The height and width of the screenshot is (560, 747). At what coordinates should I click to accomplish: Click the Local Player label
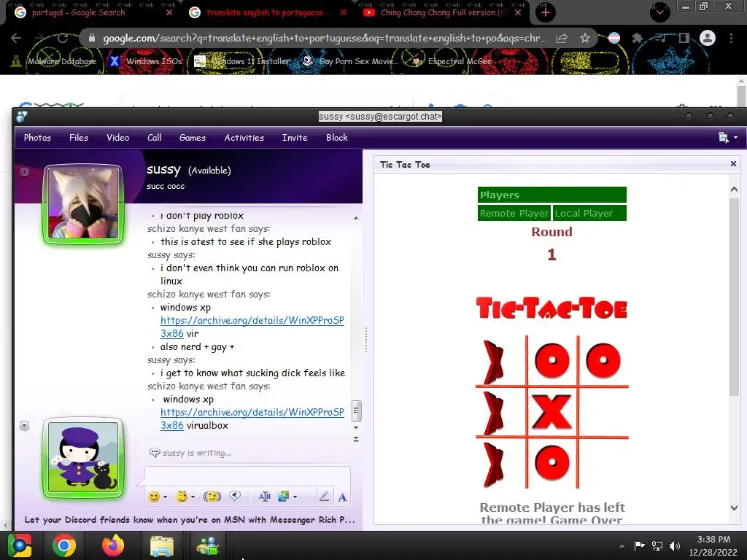point(589,214)
